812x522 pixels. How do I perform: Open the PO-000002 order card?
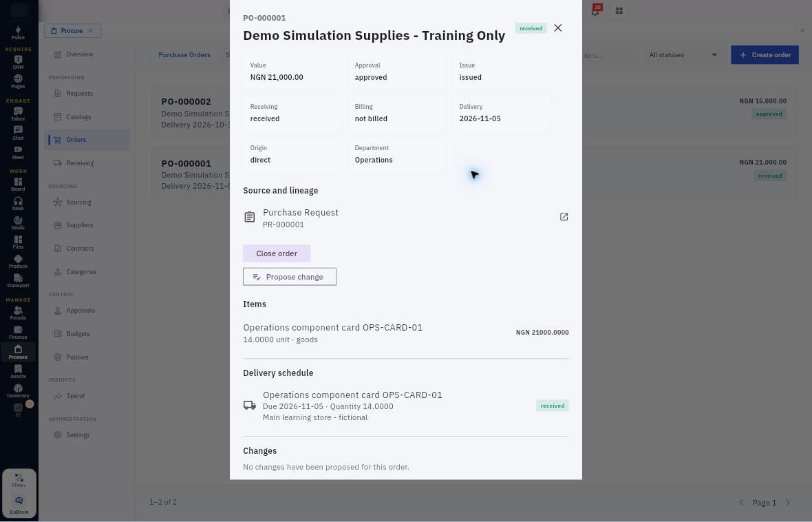pos(474,112)
